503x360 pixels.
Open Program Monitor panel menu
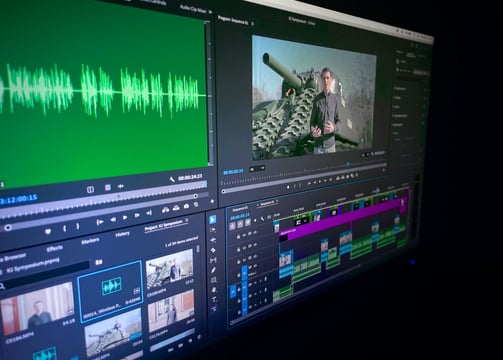[x=252, y=24]
